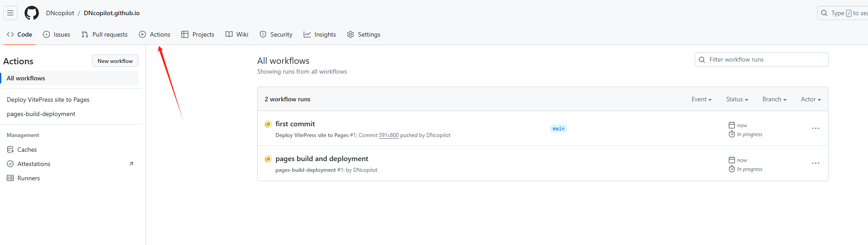Open the hamburger navigation menu
The width and height of the screenshot is (868, 245).
tap(10, 13)
